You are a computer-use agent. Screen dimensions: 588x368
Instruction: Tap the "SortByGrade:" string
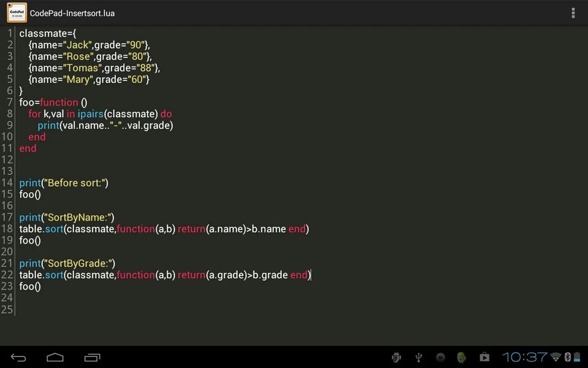(x=78, y=263)
